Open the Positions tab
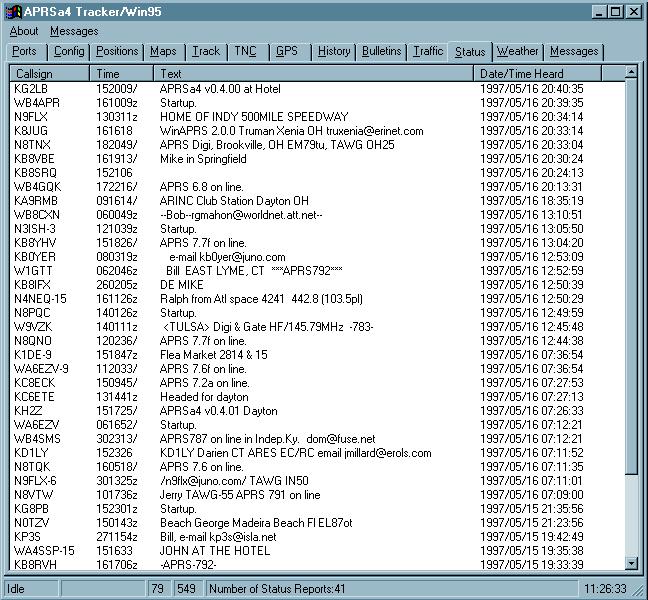This screenshot has height=600, width=648. (117, 51)
